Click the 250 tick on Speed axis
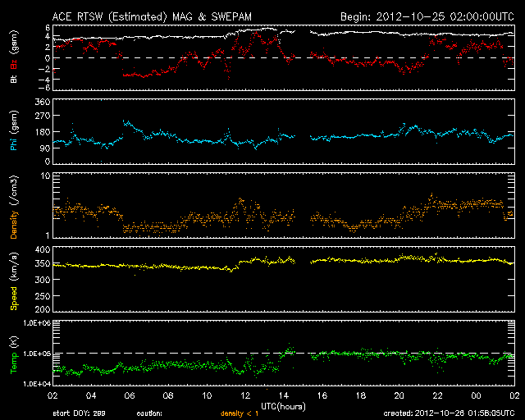The width and height of the screenshot is (525, 420). (43, 296)
